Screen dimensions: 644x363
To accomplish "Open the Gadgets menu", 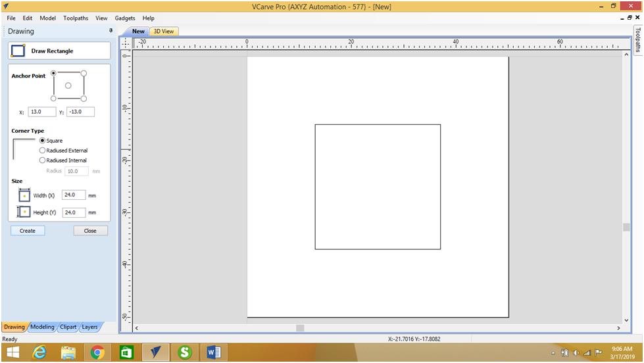I will point(125,18).
